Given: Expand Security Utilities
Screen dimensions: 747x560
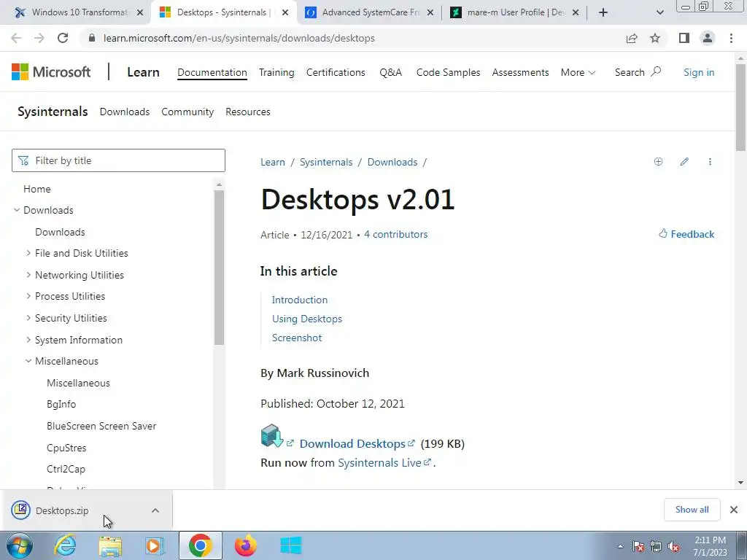Looking at the screenshot, I should [x=28, y=318].
